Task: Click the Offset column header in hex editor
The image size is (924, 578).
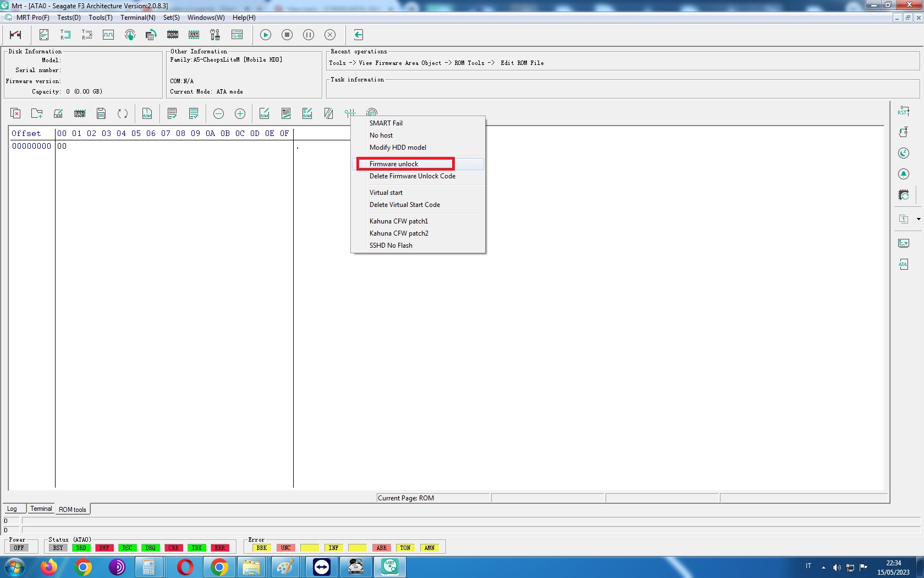Action: [26, 133]
